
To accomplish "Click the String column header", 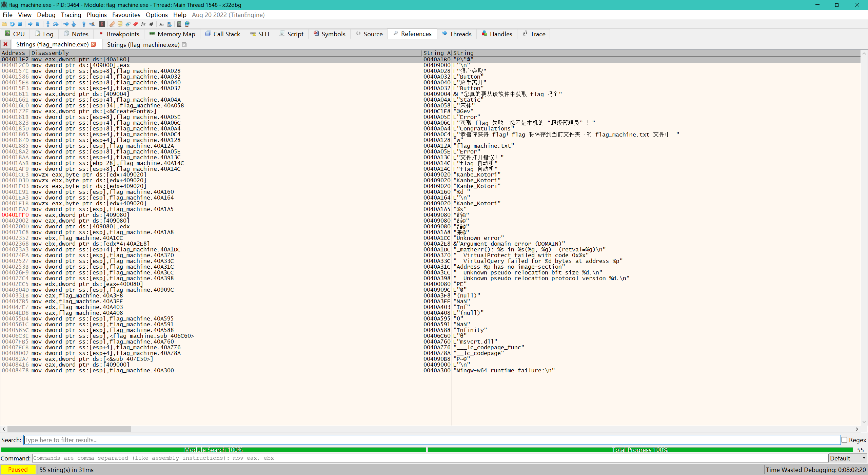I will point(656,53).
